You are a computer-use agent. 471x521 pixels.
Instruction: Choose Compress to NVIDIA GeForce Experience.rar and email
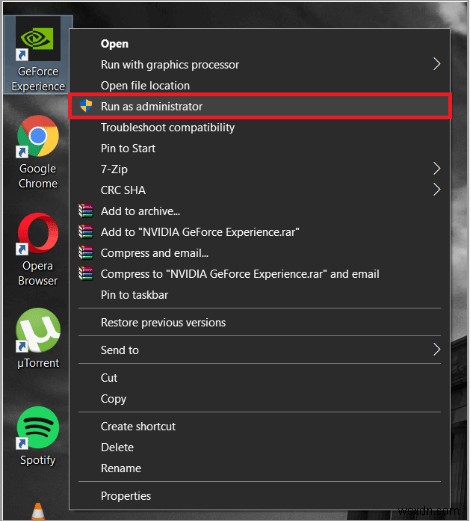click(260, 274)
